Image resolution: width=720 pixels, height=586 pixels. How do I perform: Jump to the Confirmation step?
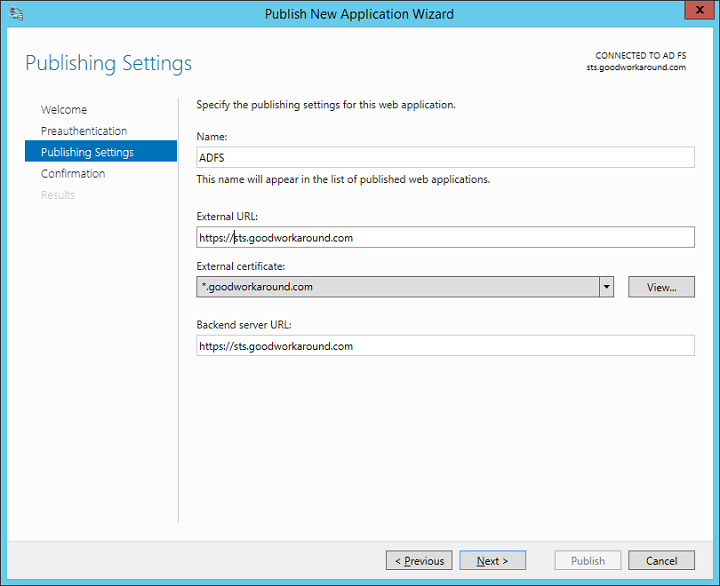pyautogui.click(x=73, y=174)
